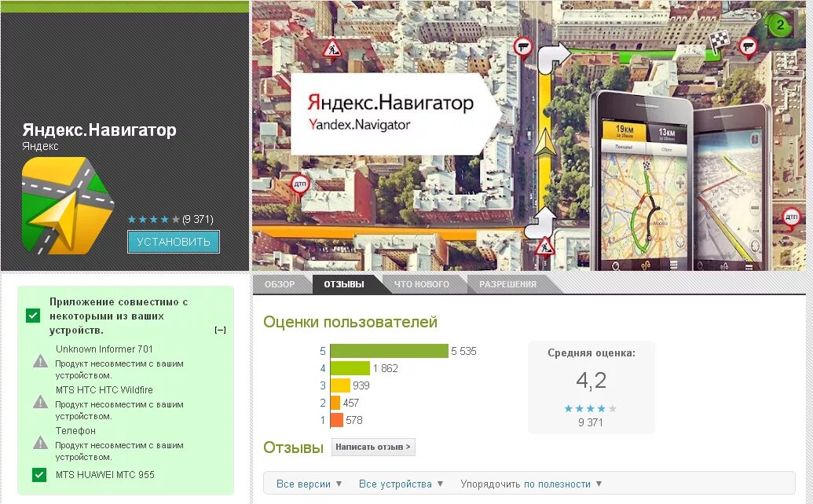The width and height of the screenshot is (813, 504).
Task: Click the 2-star rating bar with 457
Action: click(x=335, y=403)
